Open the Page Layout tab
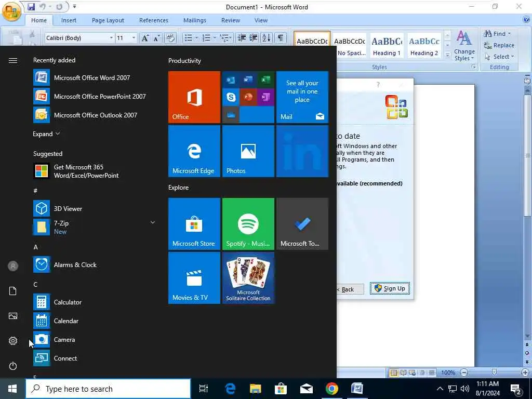 click(108, 20)
